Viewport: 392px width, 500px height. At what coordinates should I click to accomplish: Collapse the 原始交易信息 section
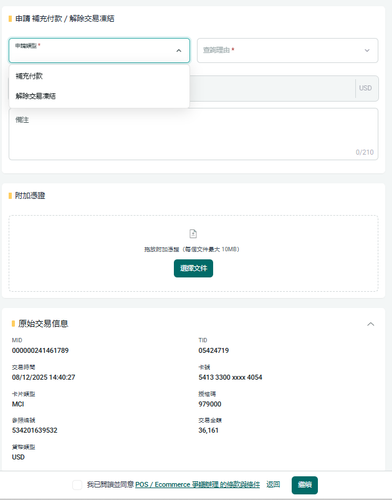tap(371, 324)
